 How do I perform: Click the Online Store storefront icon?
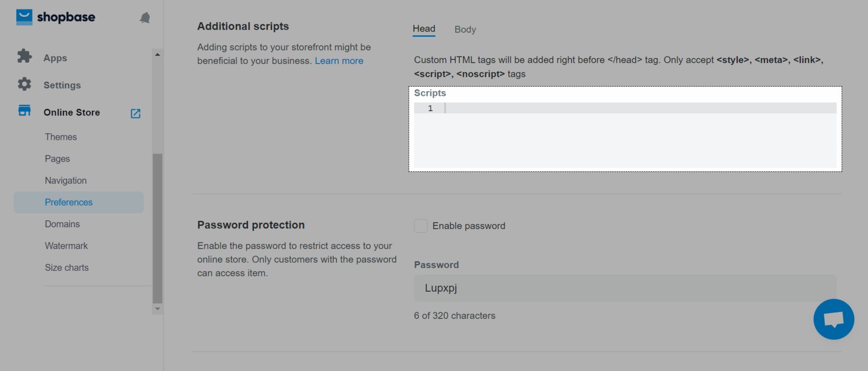click(24, 111)
